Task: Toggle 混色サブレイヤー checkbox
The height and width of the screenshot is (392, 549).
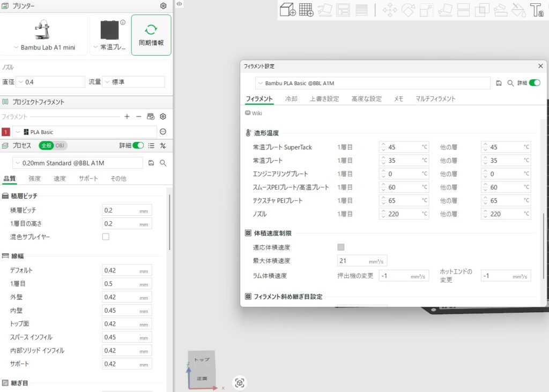Action: (106, 237)
